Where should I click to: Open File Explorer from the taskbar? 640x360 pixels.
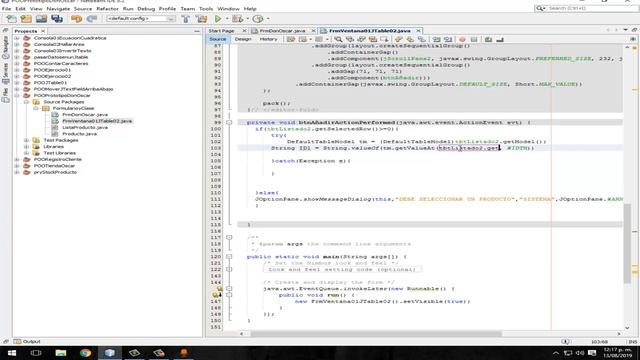pos(61,353)
